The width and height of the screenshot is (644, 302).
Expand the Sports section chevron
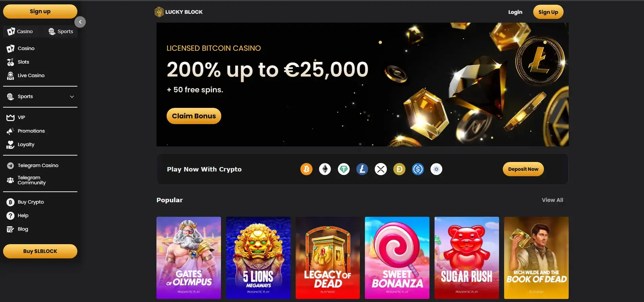pos(72,97)
